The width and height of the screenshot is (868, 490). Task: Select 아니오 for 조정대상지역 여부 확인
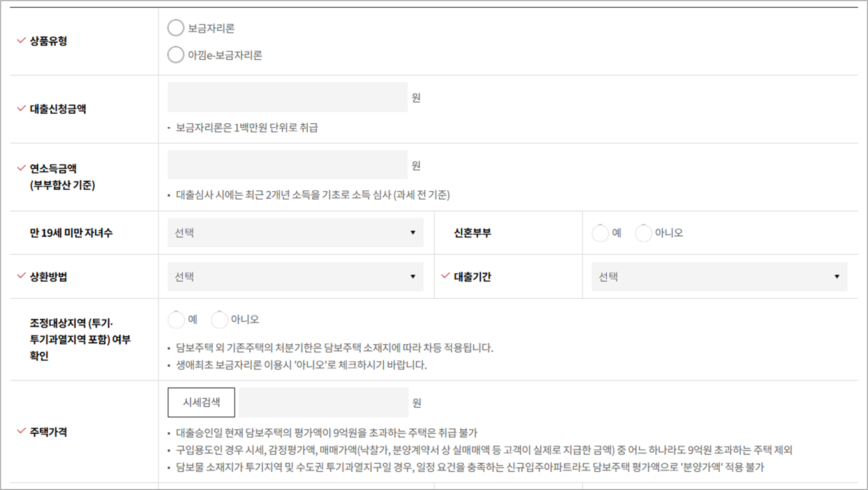(220, 320)
